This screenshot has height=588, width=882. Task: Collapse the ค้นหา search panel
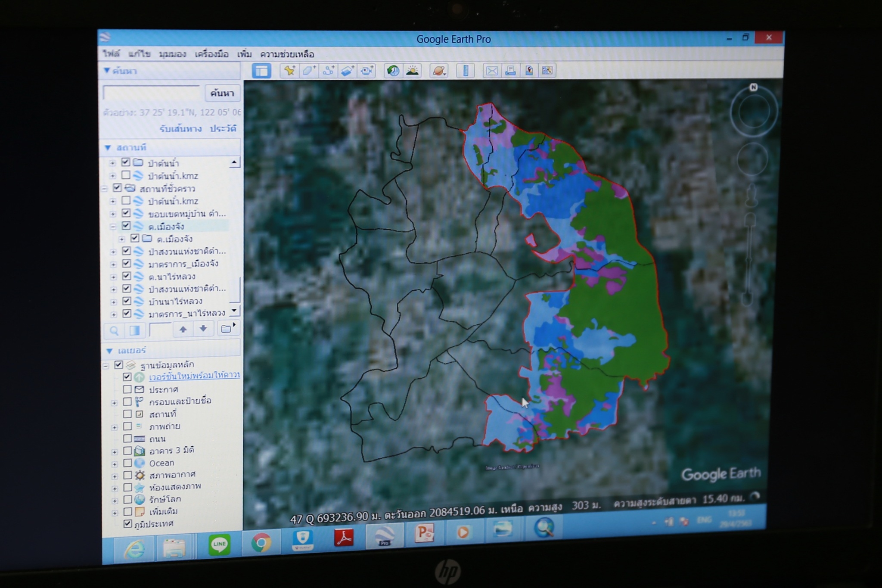coord(106,70)
